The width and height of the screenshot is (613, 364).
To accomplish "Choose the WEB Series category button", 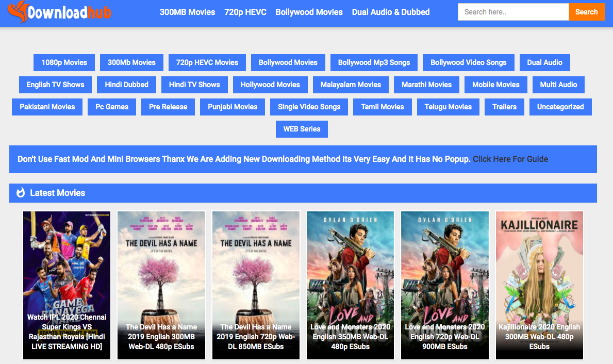I will coord(302,129).
